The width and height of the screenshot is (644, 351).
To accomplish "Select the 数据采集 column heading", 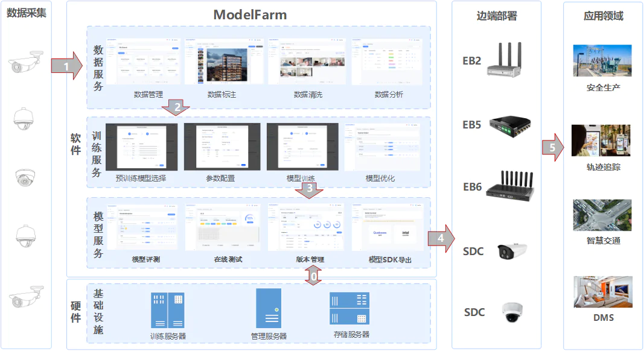I will (x=27, y=13).
